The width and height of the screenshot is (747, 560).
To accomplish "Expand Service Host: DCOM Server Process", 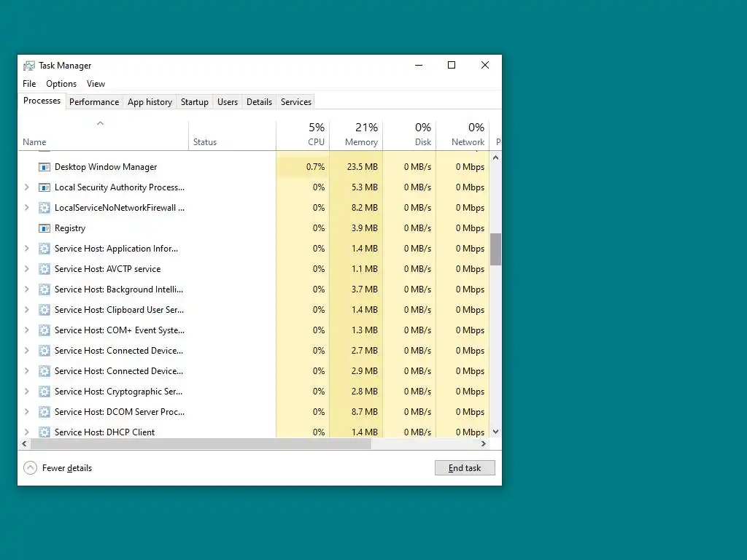I will click(x=27, y=412).
